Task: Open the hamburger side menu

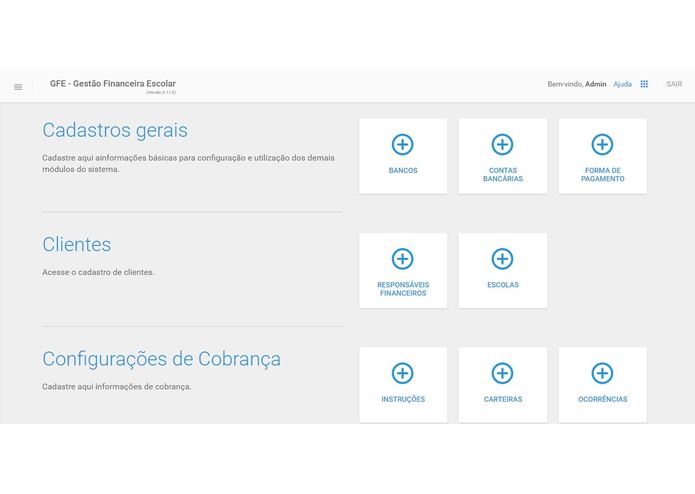Action: 18,87
